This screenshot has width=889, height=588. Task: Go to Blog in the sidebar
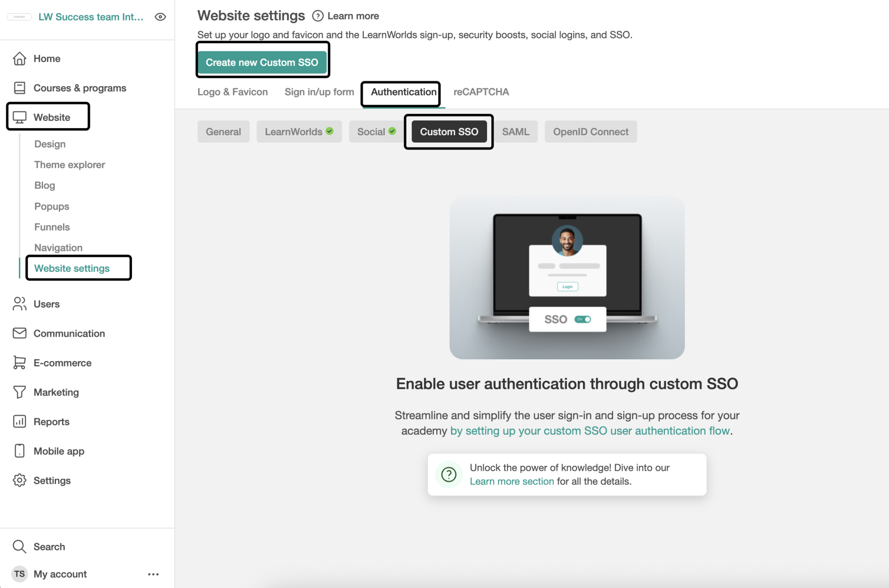point(44,186)
